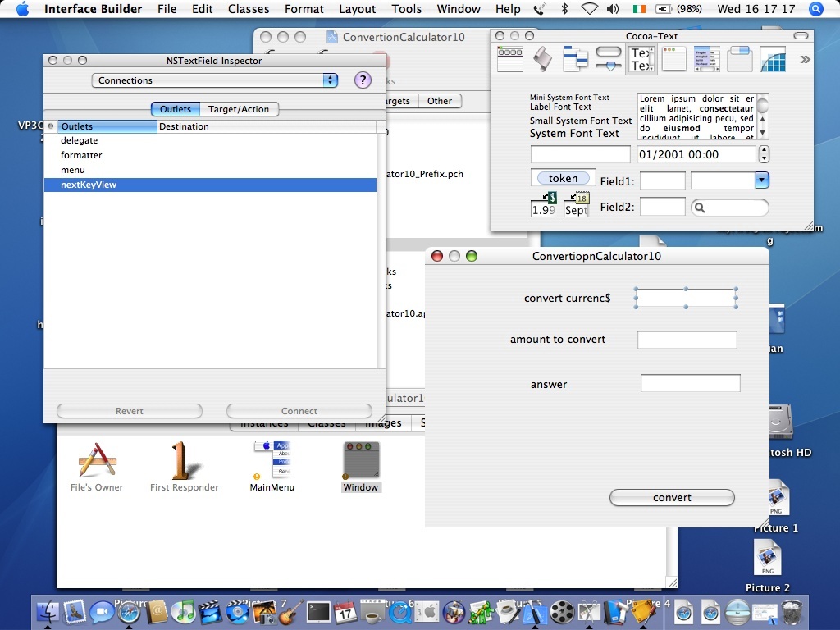Screen dimensions: 840x630
Task: Click the 01/2001 00:00 date picker field
Action: (x=696, y=154)
